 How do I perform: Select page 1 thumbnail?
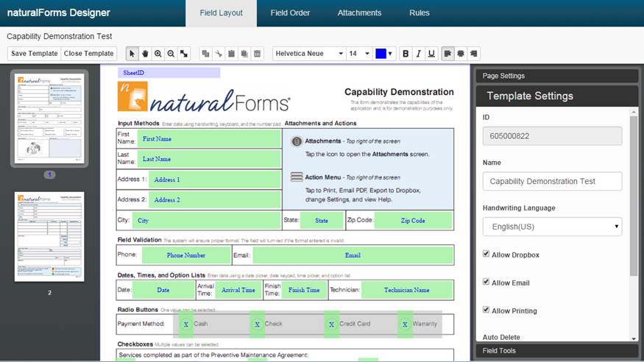(x=49, y=118)
